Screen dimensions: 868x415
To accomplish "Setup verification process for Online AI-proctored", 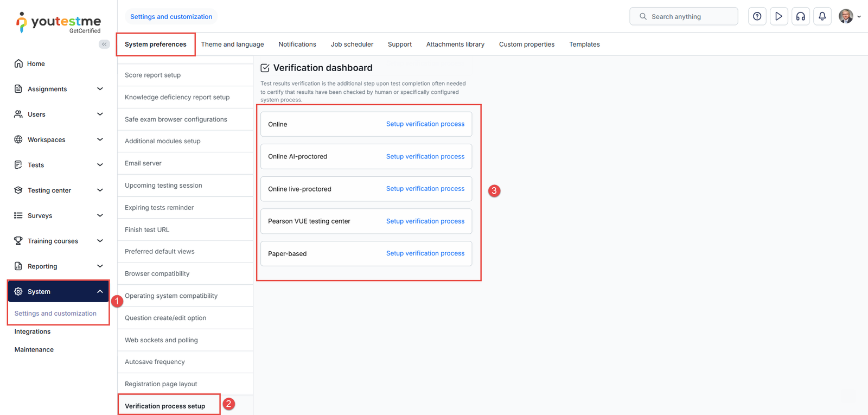I will point(425,156).
